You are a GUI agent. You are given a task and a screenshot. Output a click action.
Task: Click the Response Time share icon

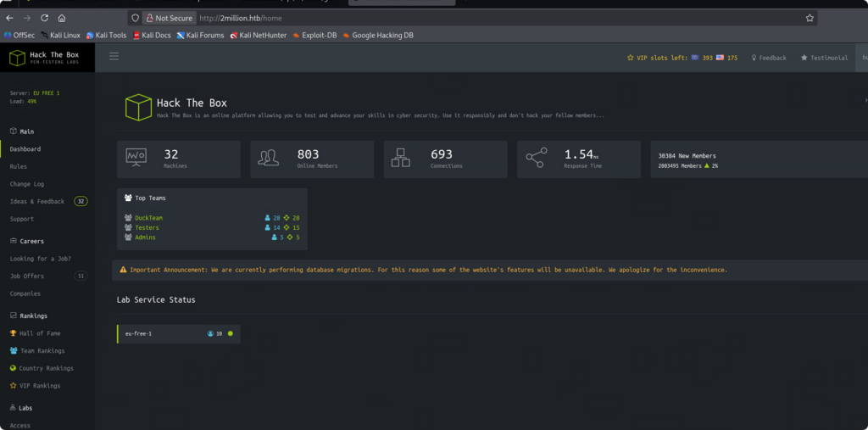click(536, 158)
